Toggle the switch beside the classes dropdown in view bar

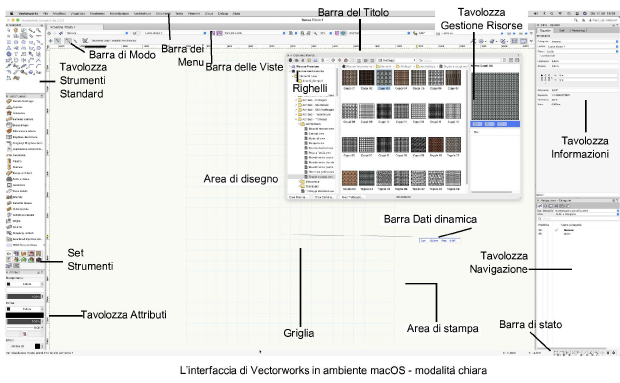[x=136, y=33]
